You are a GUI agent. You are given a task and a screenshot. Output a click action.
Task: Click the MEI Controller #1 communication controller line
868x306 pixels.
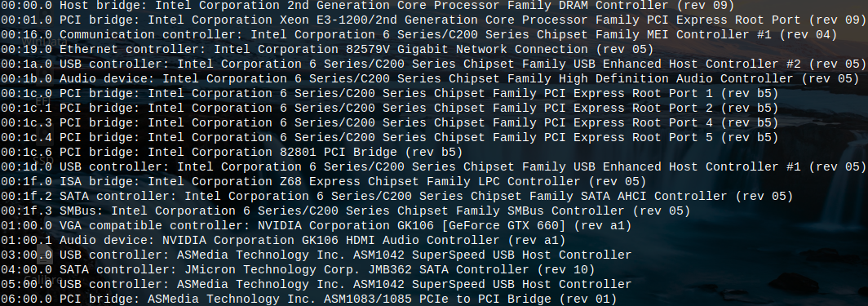coord(419,35)
